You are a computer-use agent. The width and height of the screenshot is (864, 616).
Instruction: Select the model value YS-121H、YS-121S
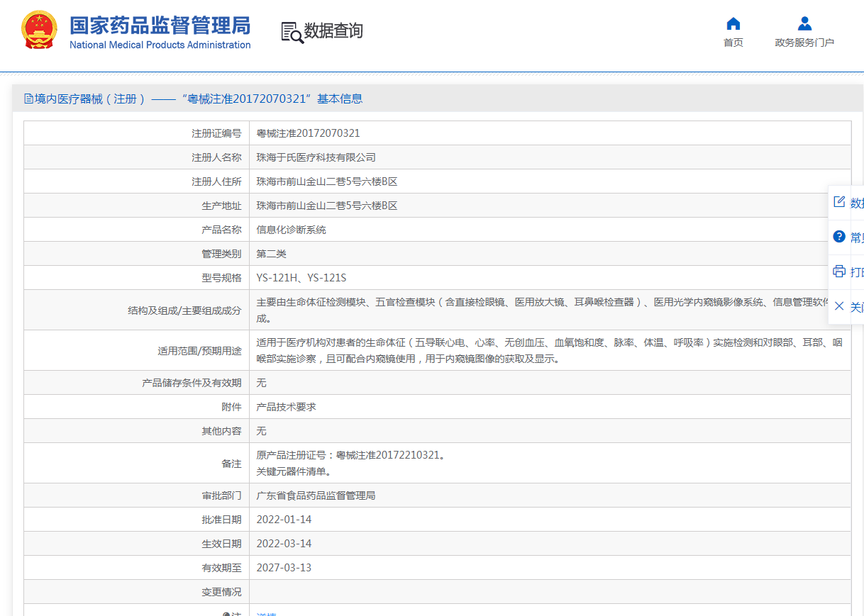tap(301, 278)
